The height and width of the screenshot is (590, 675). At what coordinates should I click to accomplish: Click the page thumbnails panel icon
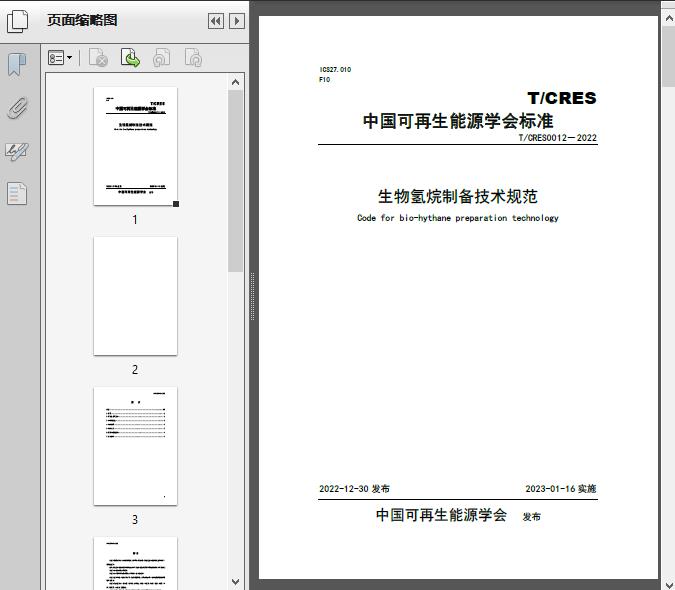click(x=18, y=21)
